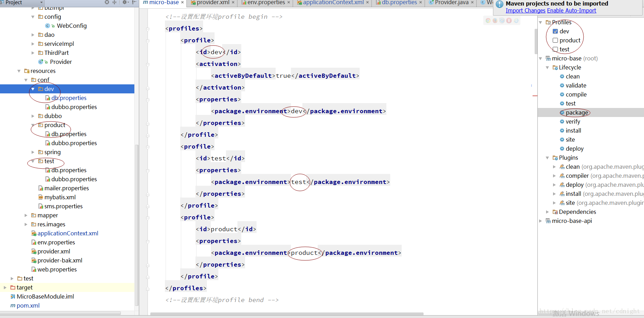Image resolution: width=644 pixels, height=318 pixels.
Task: Open the file in Chrome via the browser icon
Action: (x=488, y=20)
